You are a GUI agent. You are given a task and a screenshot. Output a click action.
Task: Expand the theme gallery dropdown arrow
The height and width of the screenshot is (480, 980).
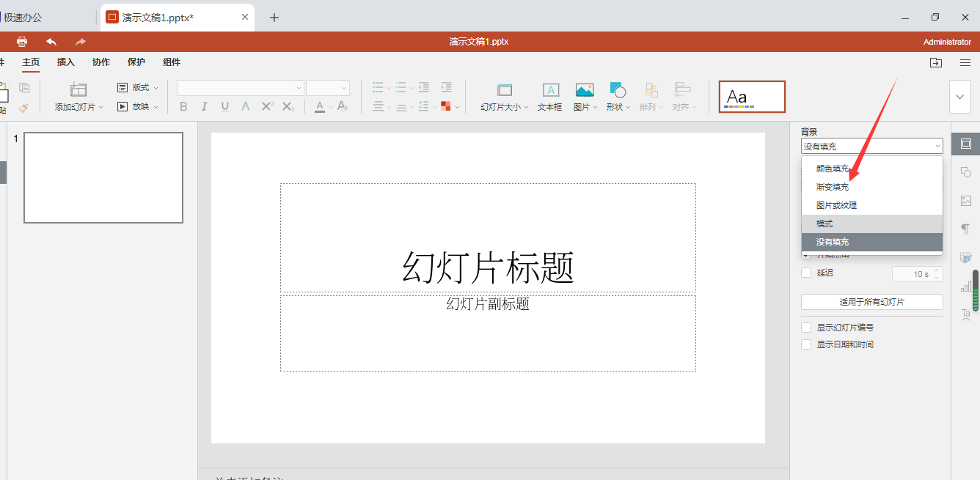pos(960,97)
